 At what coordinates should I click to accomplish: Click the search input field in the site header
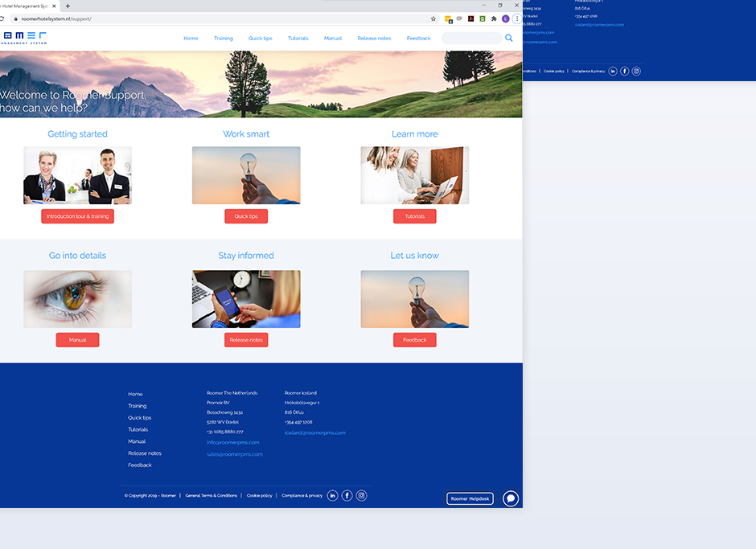(470, 38)
